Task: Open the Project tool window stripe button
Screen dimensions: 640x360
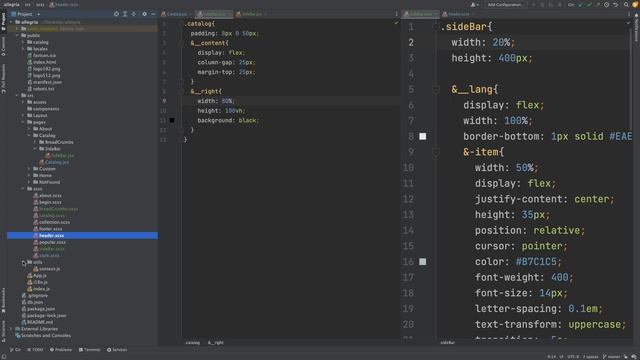Action: click(3, 21)
